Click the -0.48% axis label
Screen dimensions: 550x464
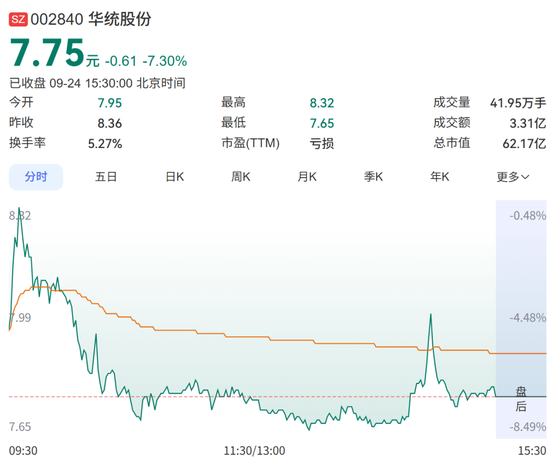[528, 216]
